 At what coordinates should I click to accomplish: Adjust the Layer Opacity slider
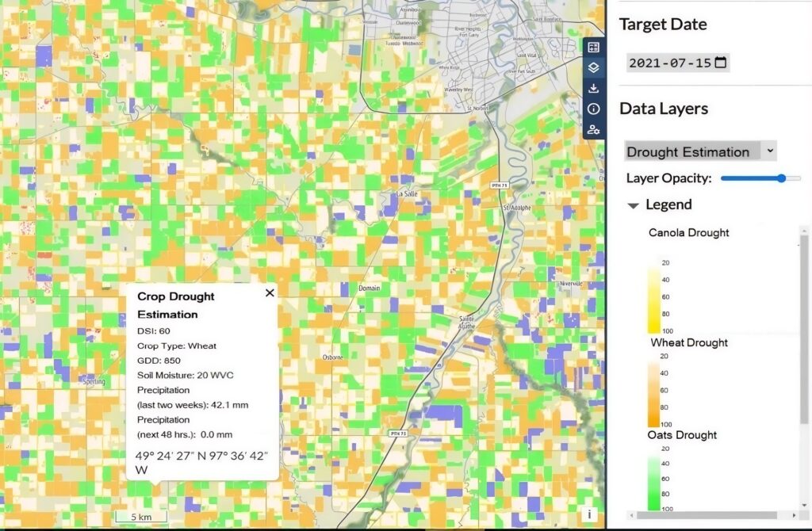coord(781,178)
